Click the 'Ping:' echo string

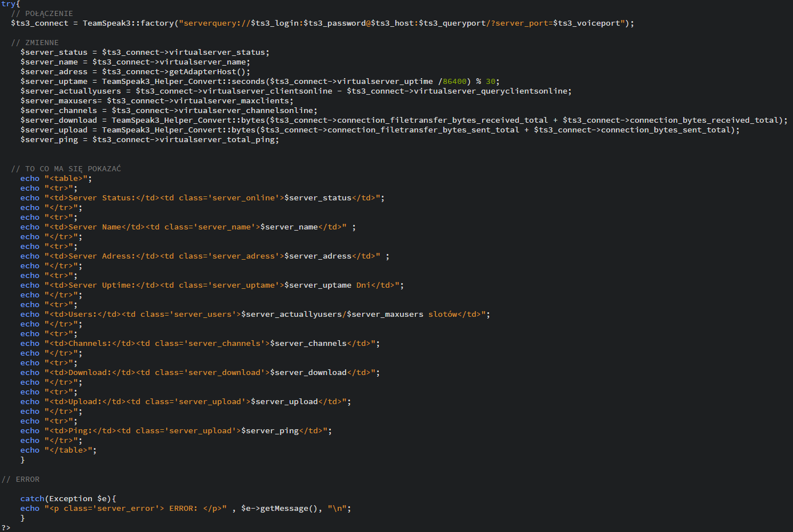pos(81,431)
